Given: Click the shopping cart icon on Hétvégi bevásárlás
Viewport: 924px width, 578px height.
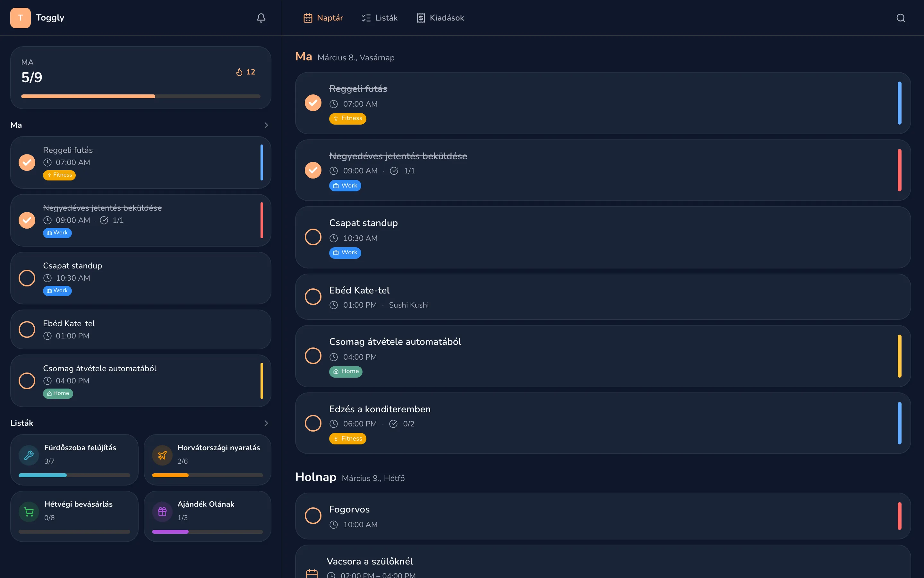Looking at the screenshot, I should coord(29,512).
